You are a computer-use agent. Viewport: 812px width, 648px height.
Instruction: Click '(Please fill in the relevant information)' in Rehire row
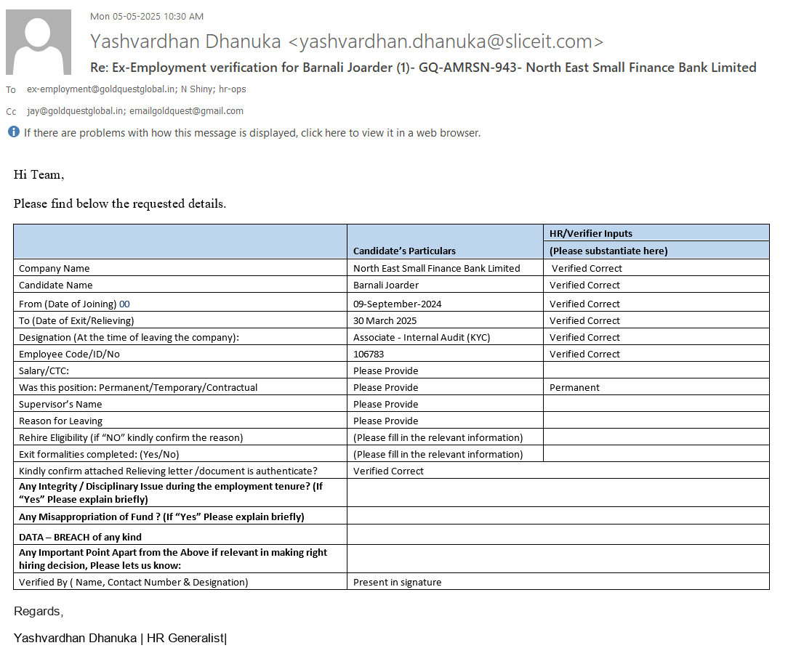coord(438,437)
